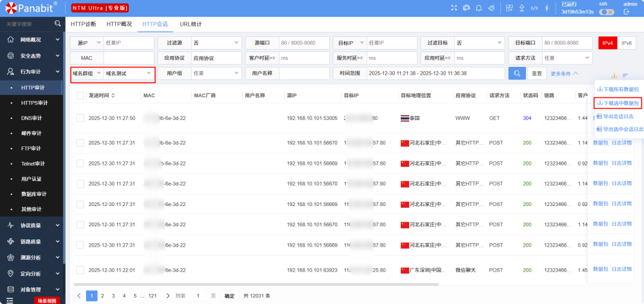Open the theme palette icon
644x304 pixels.
[466, 8]
